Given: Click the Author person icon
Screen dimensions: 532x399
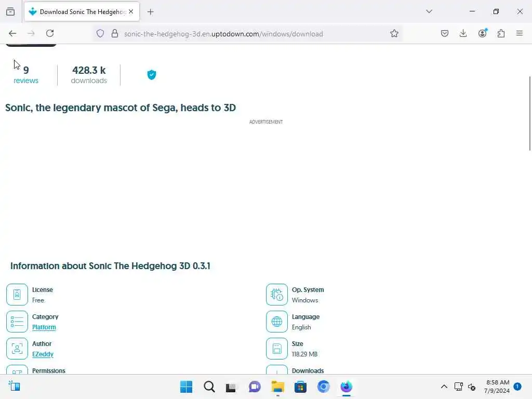Looking at the screenshot, I should (17, 349).
